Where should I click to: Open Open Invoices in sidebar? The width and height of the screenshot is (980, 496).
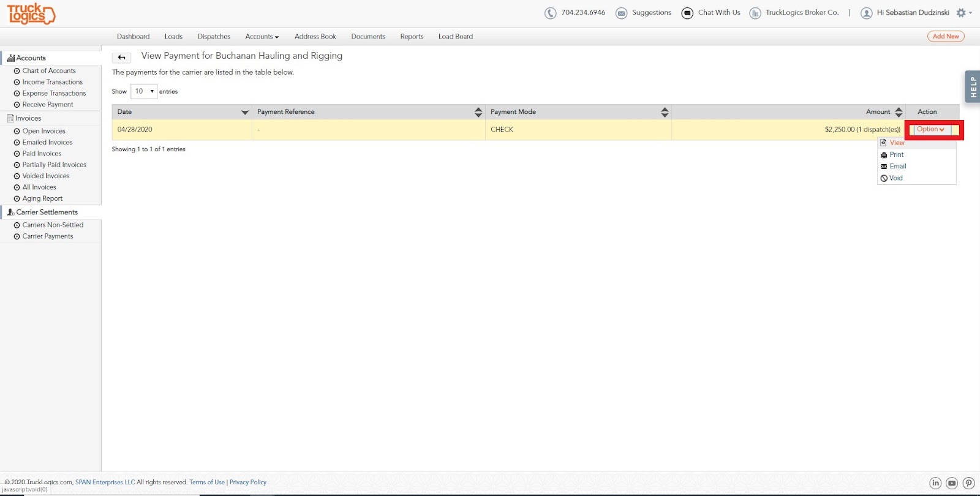(44, 131)
